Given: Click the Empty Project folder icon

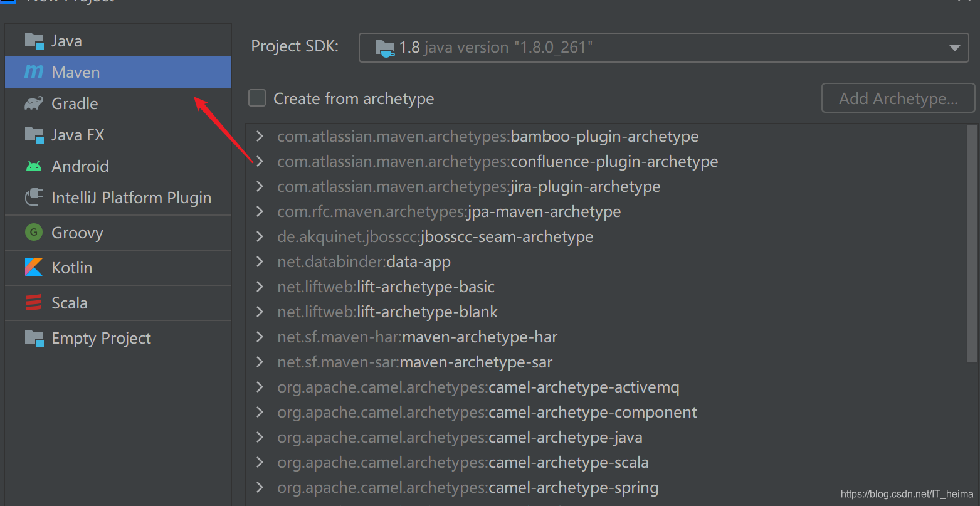Looking at the screenshot, I should click(34, 339).
